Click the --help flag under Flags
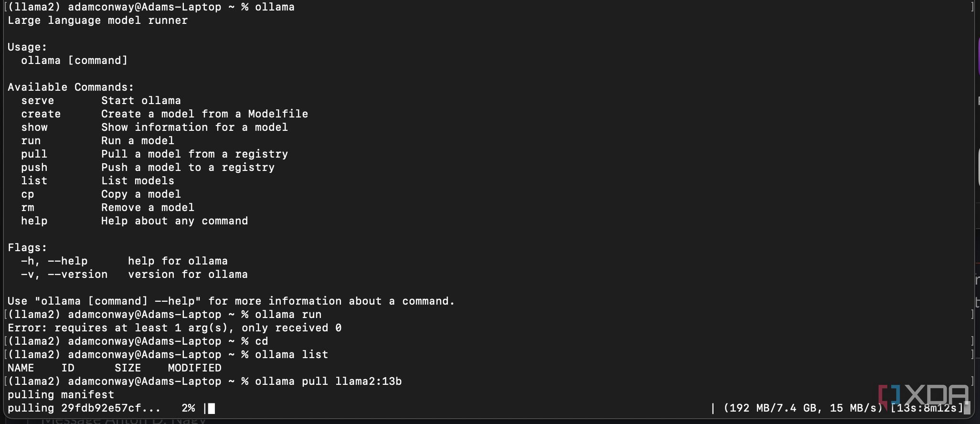The image size is (980, 424). click(67, 261)
